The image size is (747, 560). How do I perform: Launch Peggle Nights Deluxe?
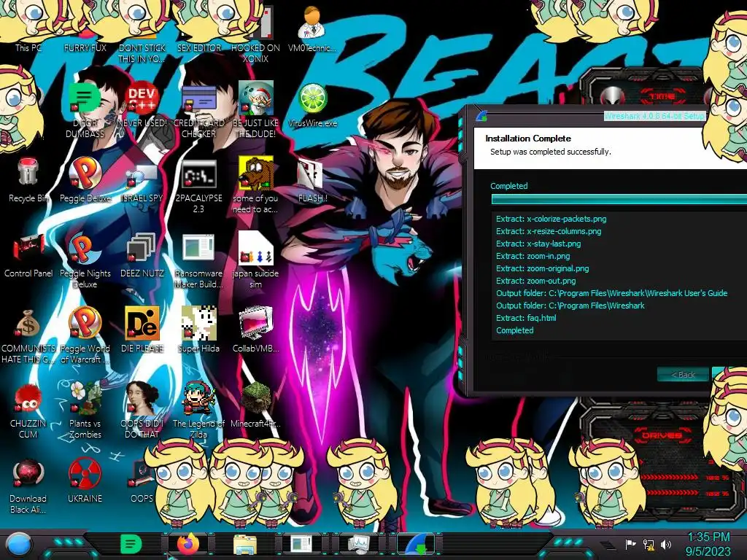click(x=85, y=260)
